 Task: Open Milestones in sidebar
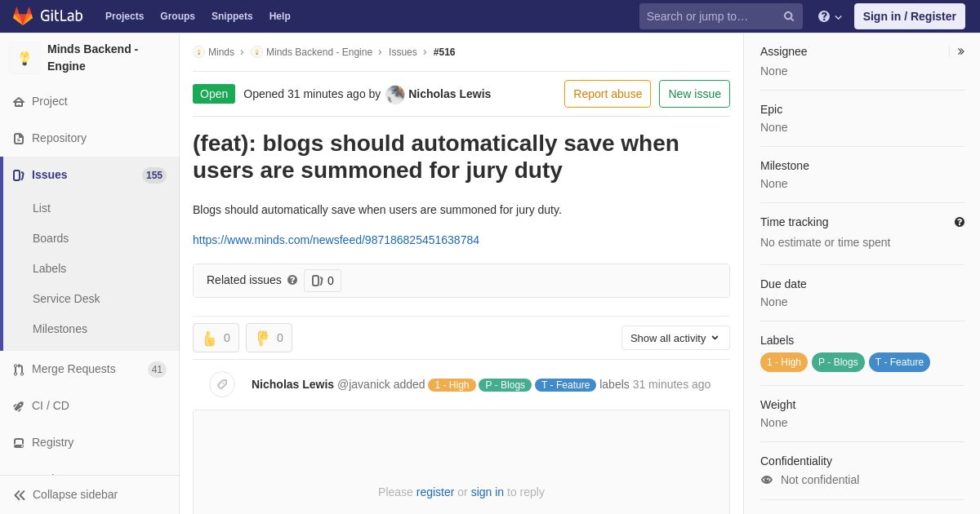point(60,329)
